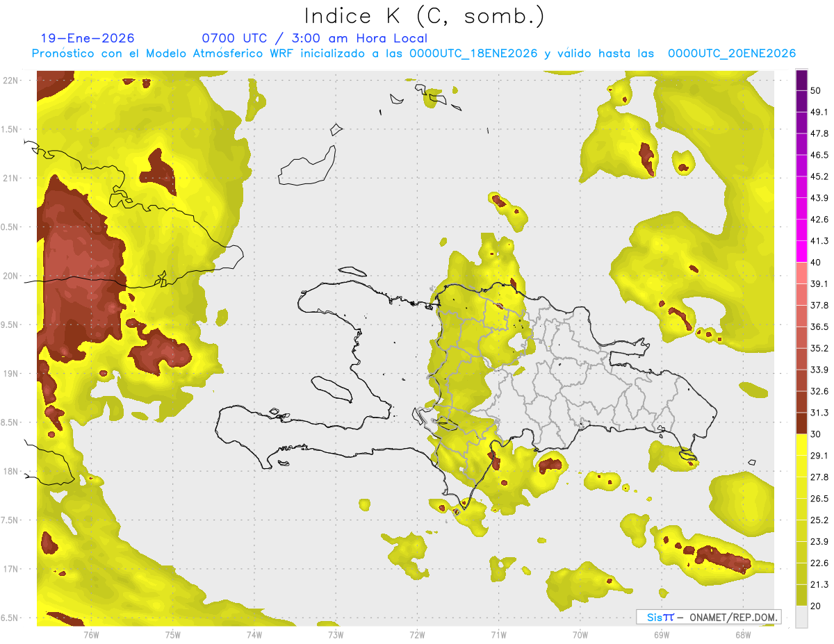Click the '20N' latitude label

click(x=11, y=276)
